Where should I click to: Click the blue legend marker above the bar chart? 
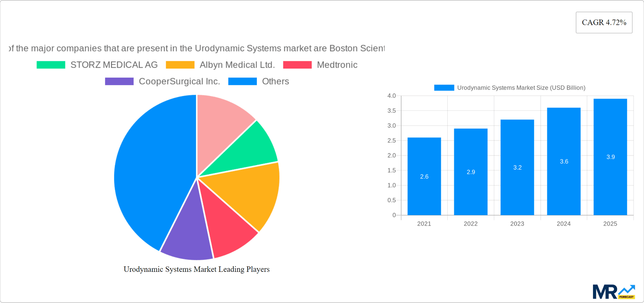click(443, 88)
